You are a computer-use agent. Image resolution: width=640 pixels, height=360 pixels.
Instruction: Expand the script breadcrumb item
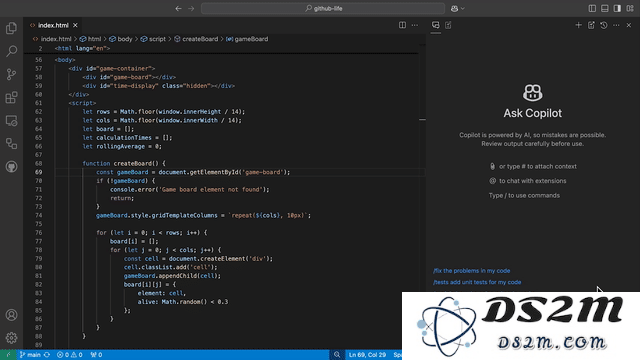[153, 39]
